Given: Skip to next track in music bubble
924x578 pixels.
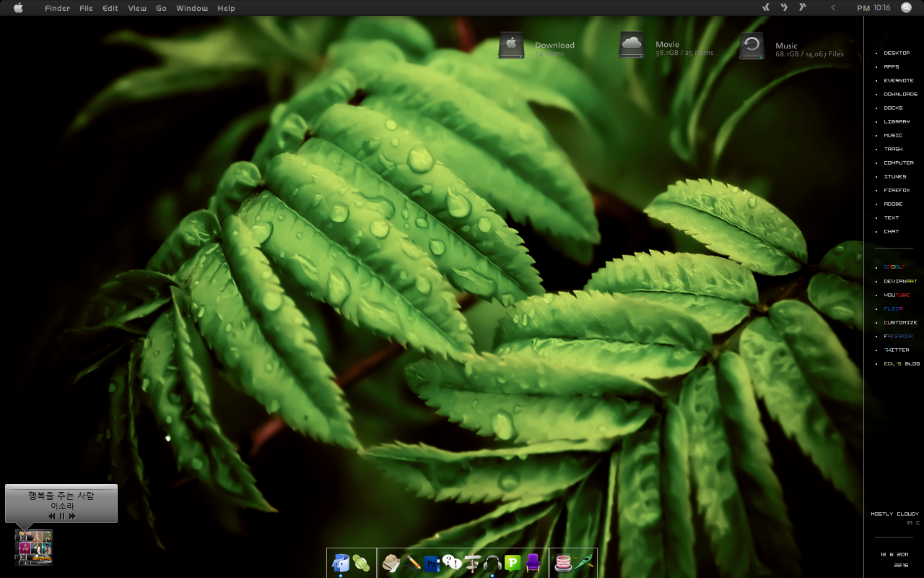Looking at the screenshot, I should [72, 517].
